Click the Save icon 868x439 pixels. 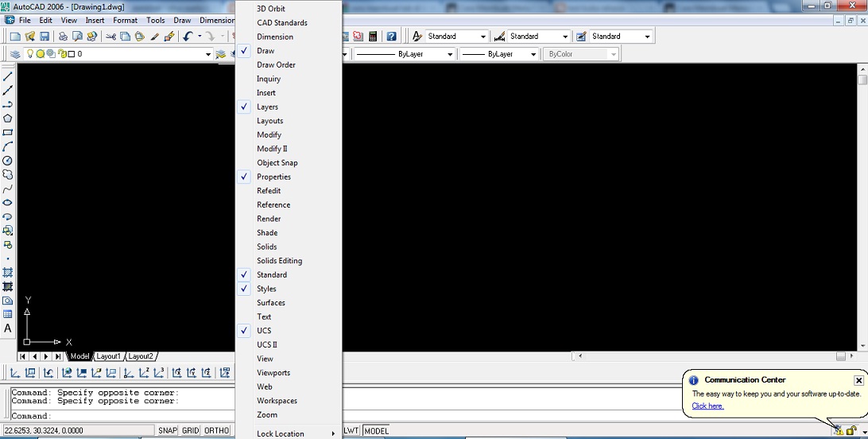(45, 37)
